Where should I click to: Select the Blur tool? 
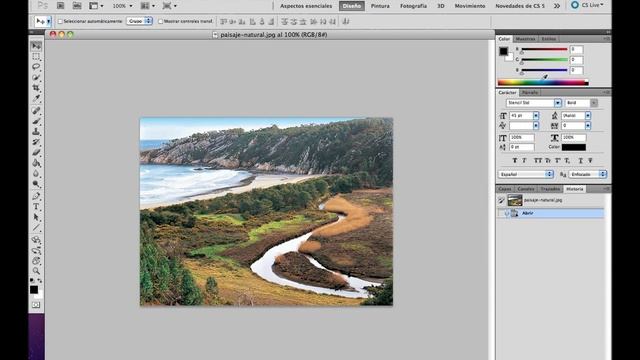36,174
